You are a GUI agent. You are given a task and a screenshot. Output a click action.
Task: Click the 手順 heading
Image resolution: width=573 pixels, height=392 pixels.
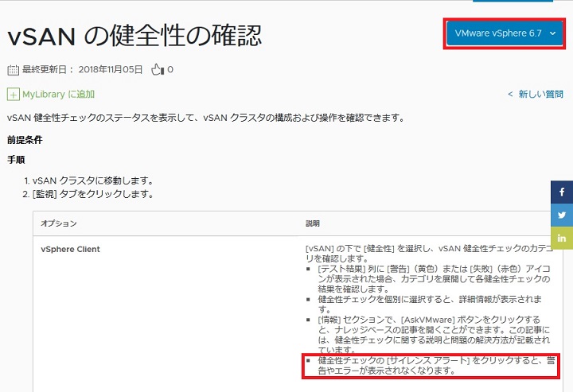[x=16, y=160]
